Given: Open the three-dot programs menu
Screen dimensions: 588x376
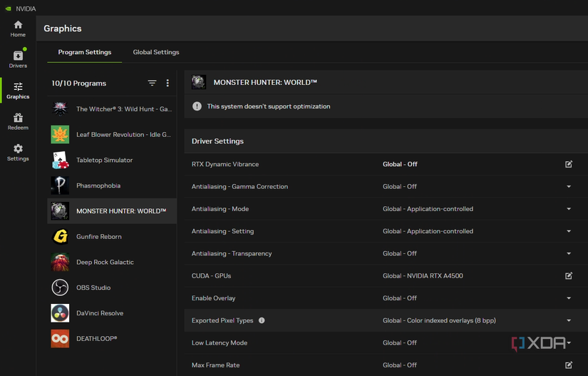Looking at the screenshot, I should tap(167, 83).
